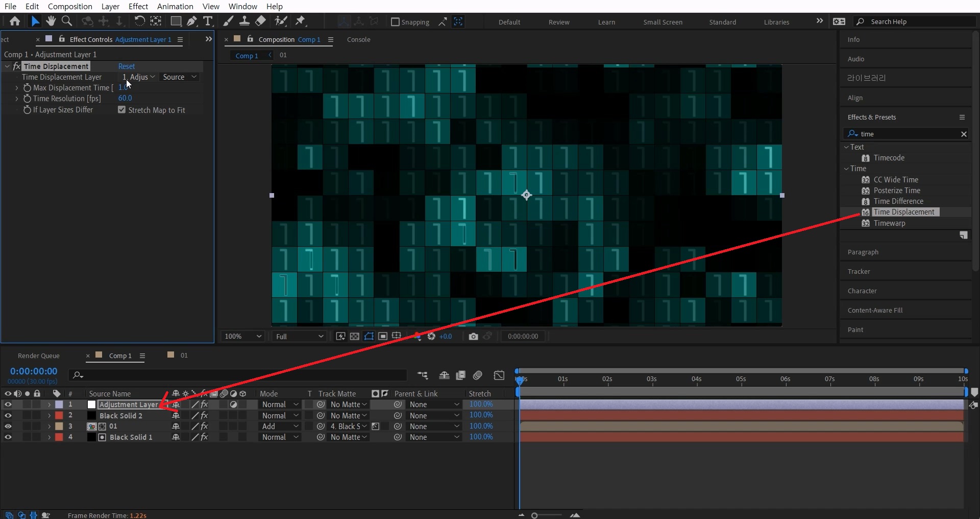The height and width of the screenshot is (519, 980).
Task: Select the Hand tool
Action: [x=51, y=21]
